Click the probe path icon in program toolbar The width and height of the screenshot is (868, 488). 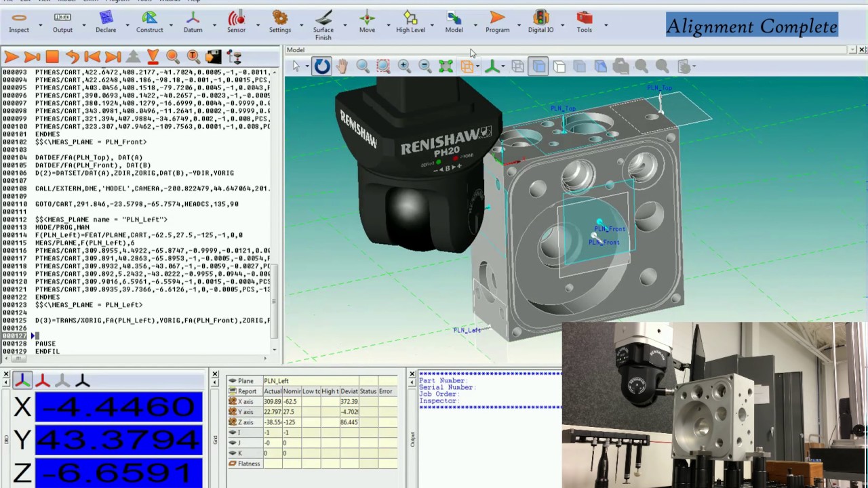tap(234, 57)
